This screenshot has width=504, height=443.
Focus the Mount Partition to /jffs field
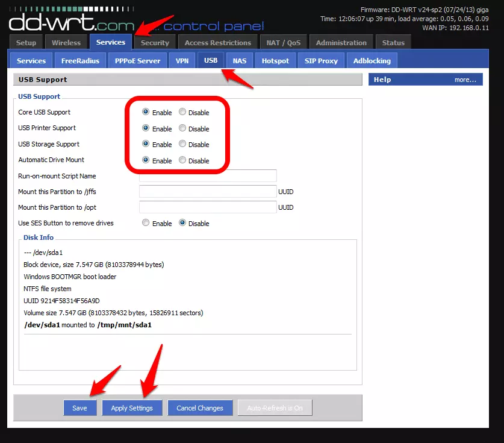point(208,192)
